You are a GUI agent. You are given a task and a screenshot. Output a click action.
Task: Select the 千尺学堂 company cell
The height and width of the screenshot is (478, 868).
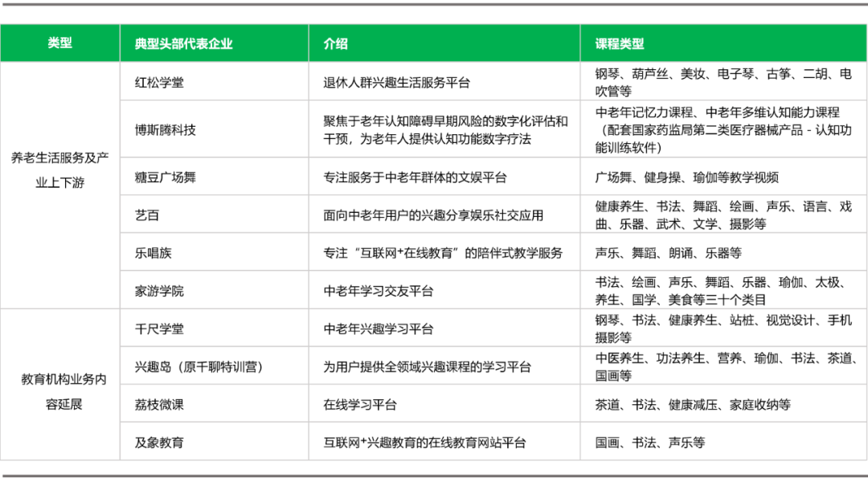tap(159, 329)
